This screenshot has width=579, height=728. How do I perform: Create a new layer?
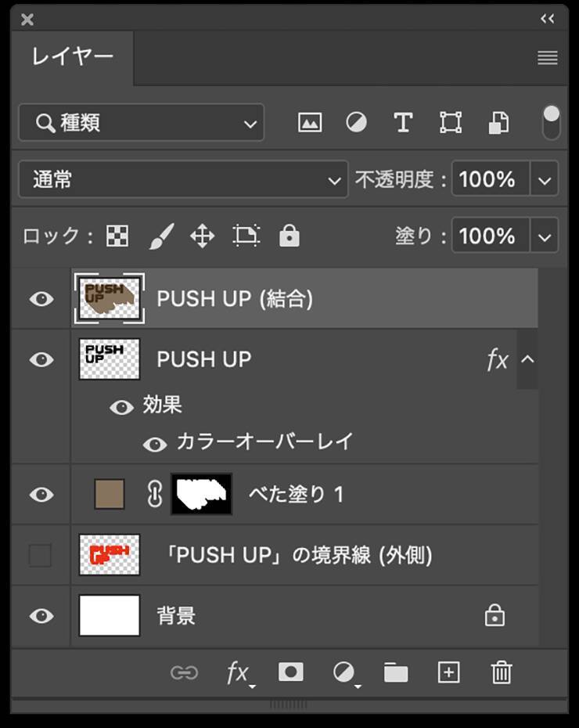coord(448,672)
